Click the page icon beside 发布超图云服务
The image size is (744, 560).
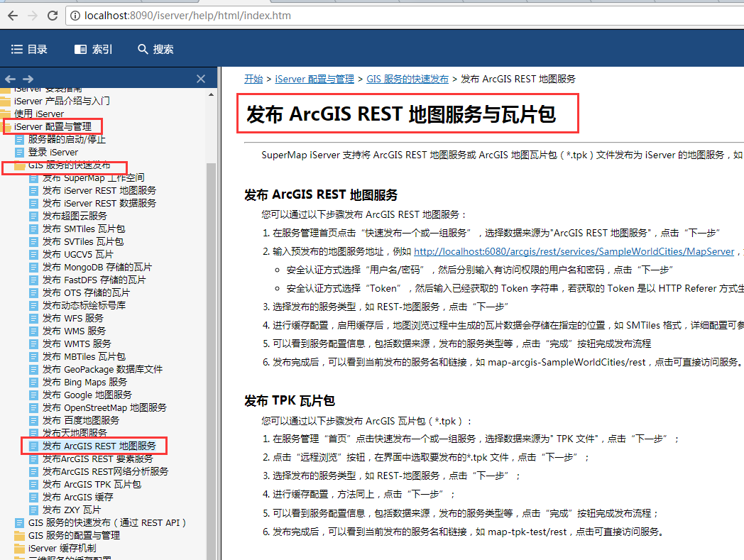click(x=33, y=216)
